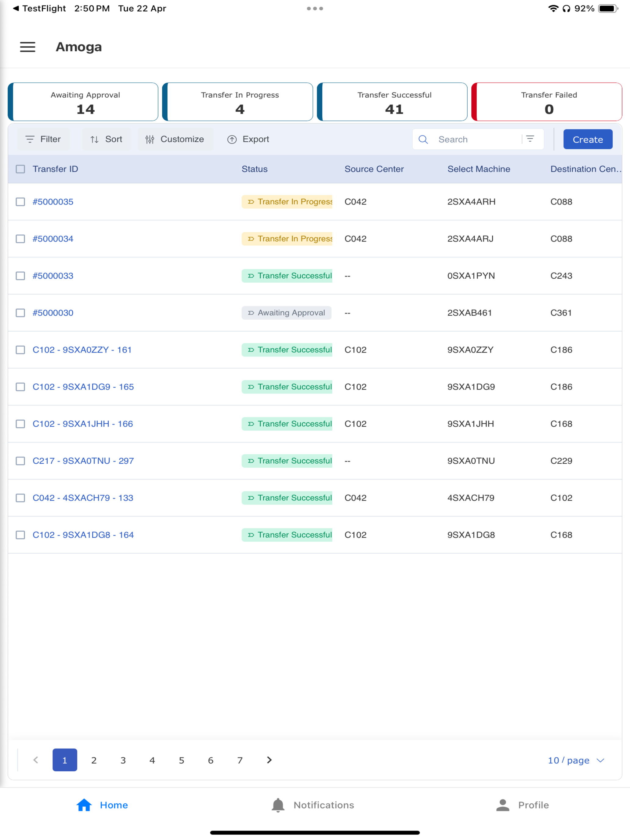Viewport: 630px width, 840px height.
Task: Check the row #5000034
Action: (20, 239)
